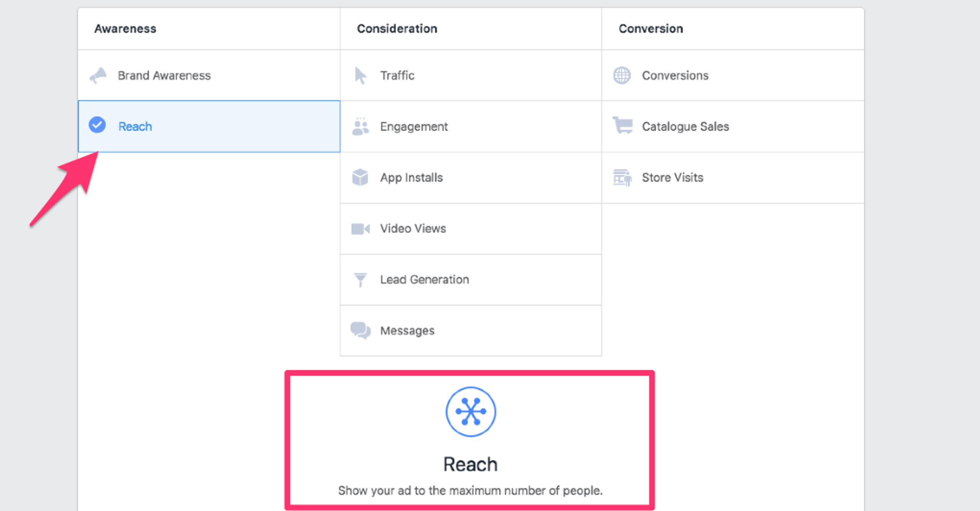Click the Conversions globe icon
Viewport: 980px width, 511px height.
(x=622, y=75)
